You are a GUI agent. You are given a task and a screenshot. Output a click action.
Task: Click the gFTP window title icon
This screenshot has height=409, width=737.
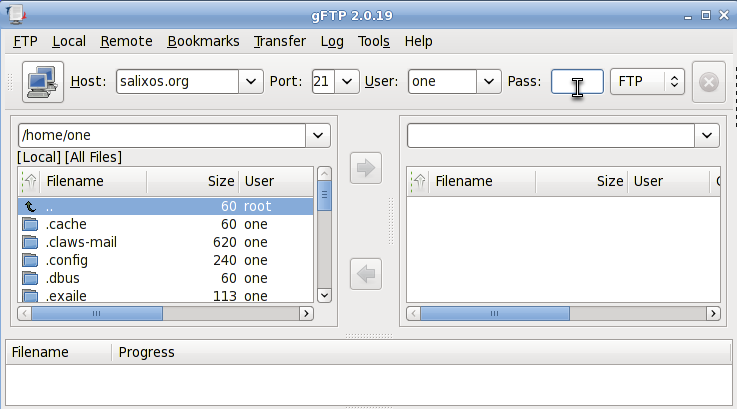[x=16, y=14]
